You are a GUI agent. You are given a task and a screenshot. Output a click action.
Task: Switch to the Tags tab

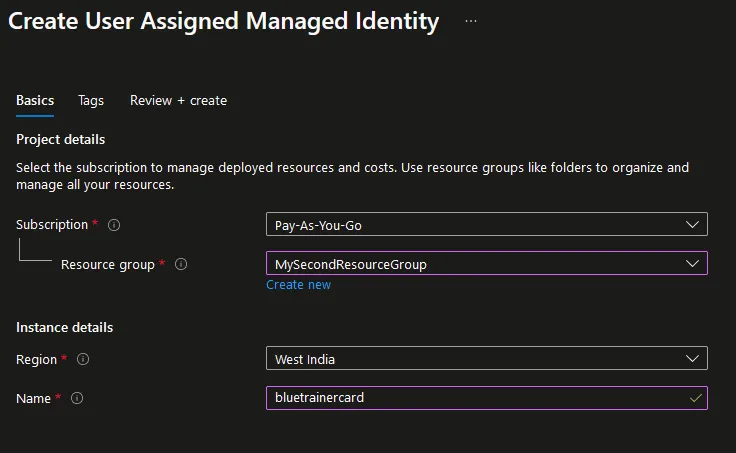pyautogui.click(x=91, y=100)
